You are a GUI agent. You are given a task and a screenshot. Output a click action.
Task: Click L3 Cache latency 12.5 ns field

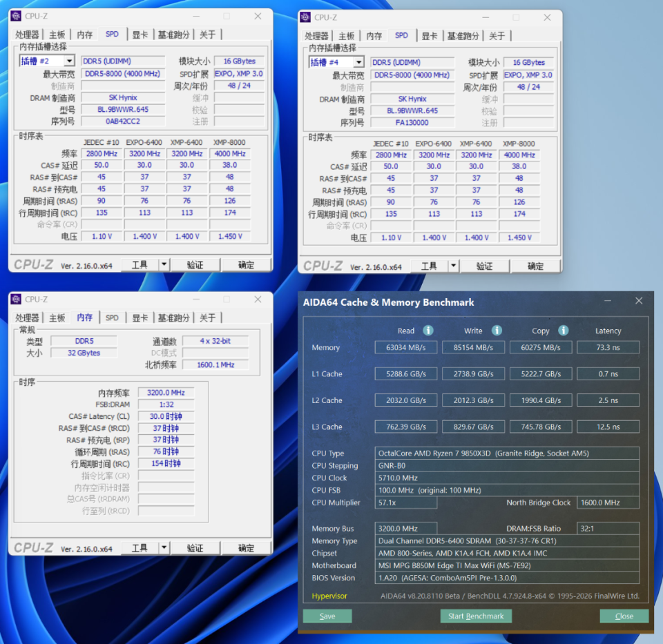click(x=608, y=427)
